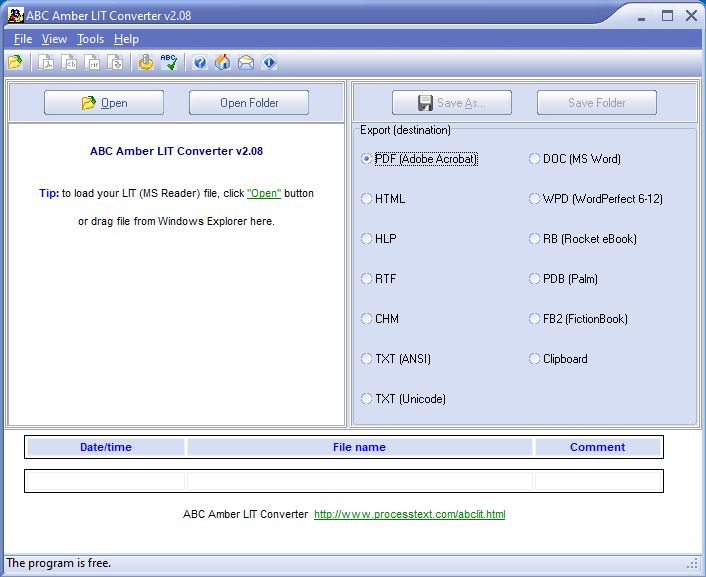
Task: Run the ABC spell check icon
Action: (x=169, y=62)
